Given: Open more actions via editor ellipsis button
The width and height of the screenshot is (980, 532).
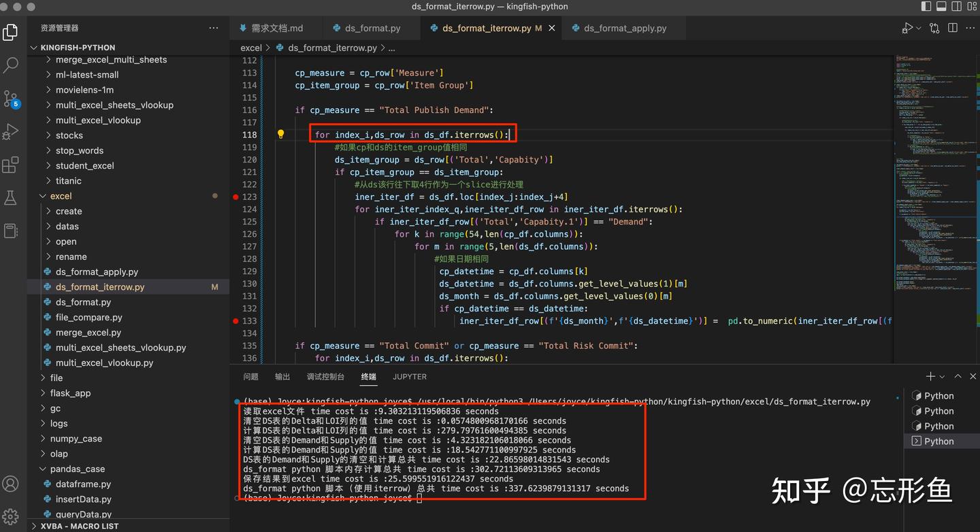Looking at the screenshot, I should tap(970, 28).
